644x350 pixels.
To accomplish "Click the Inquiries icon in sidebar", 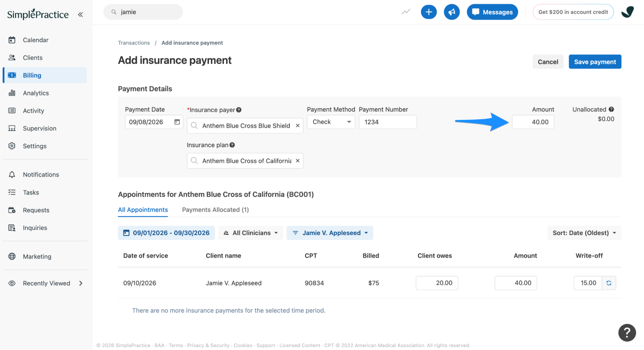I will (x=12, y=228).
